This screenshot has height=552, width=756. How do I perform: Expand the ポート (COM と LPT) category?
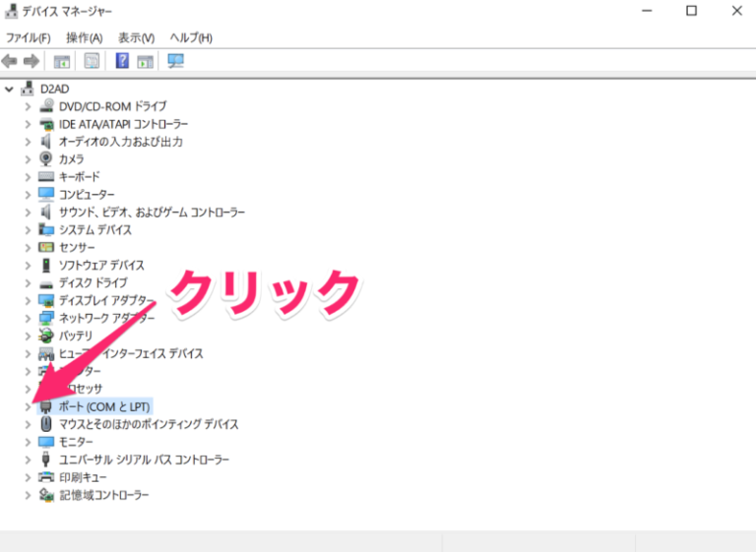pos(28,406)
